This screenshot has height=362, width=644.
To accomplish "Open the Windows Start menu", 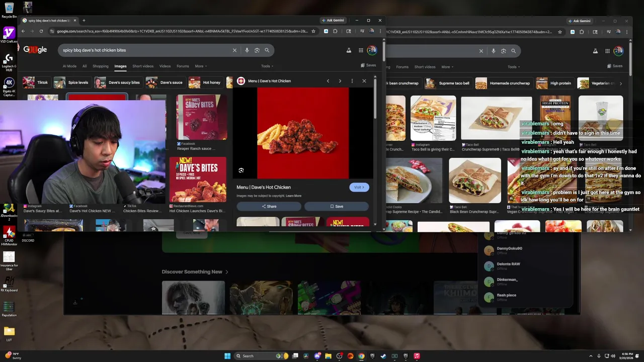I will click(x=227, y=356).
